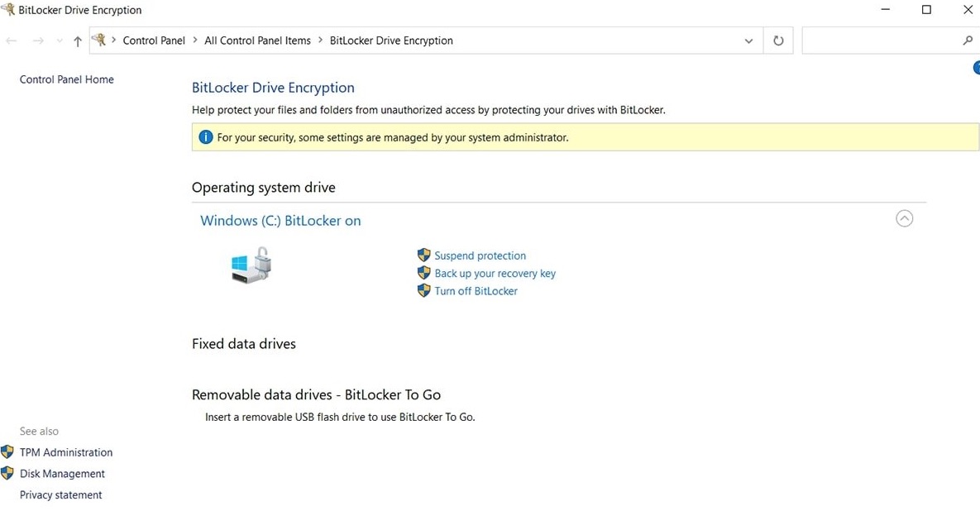The height and width of the screenshot is (511, 980).
Task: Expand chevron before Control Panel breadcrumb
Action: click(x=114, y=40)
